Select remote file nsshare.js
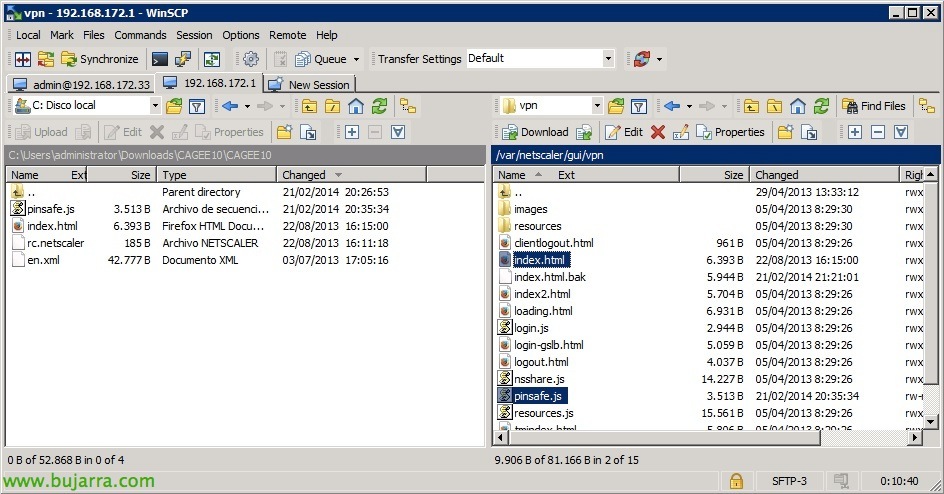The width and height of the screenshot is (944, 494). coord(539,379)
